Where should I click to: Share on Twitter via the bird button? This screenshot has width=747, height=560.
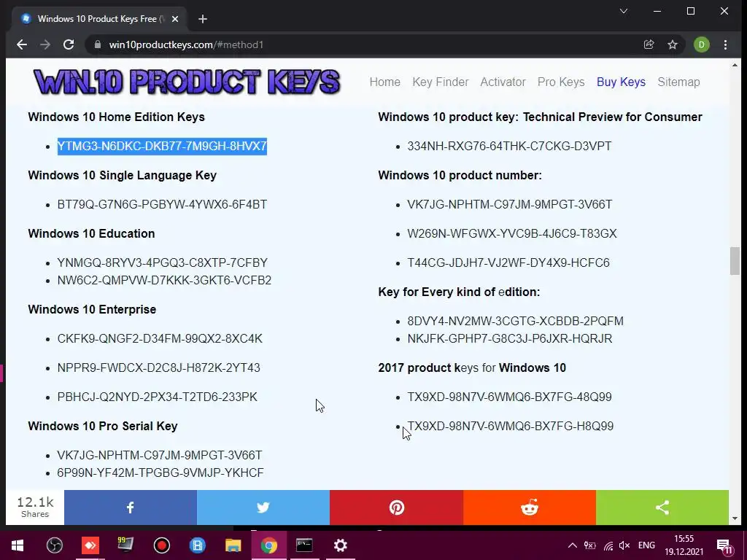[263, 507]
